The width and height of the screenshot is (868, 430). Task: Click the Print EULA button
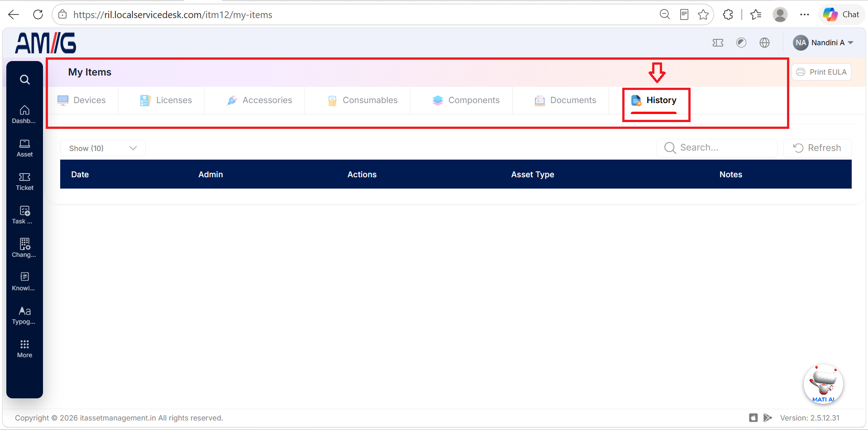(x=821, y=72)
